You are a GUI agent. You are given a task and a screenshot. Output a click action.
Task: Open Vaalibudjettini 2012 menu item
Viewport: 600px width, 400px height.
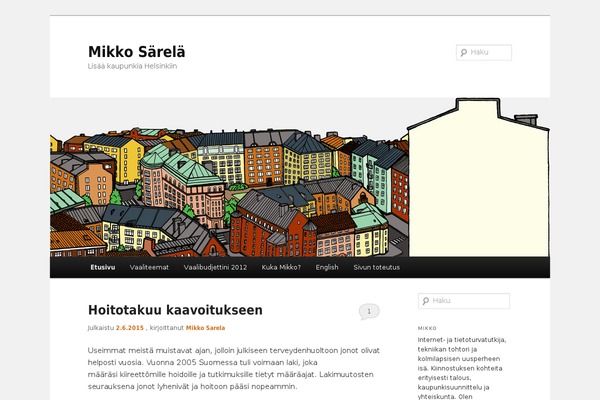tap(215, 267)
